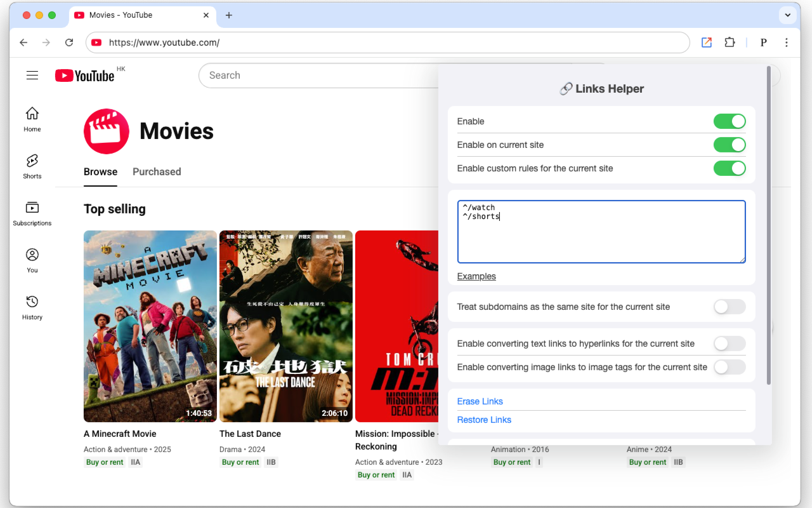Focus the YouTube Search field

[x=317, y=76]
